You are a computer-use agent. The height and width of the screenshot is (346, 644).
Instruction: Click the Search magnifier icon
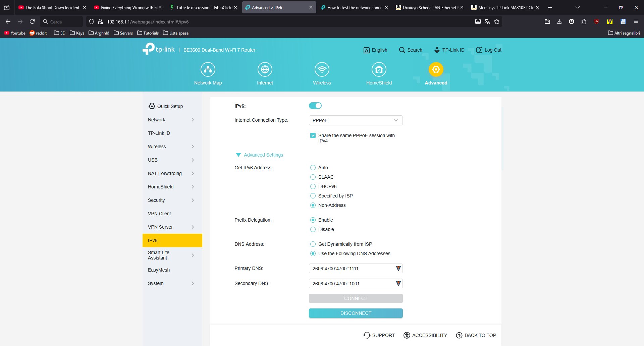402,50
